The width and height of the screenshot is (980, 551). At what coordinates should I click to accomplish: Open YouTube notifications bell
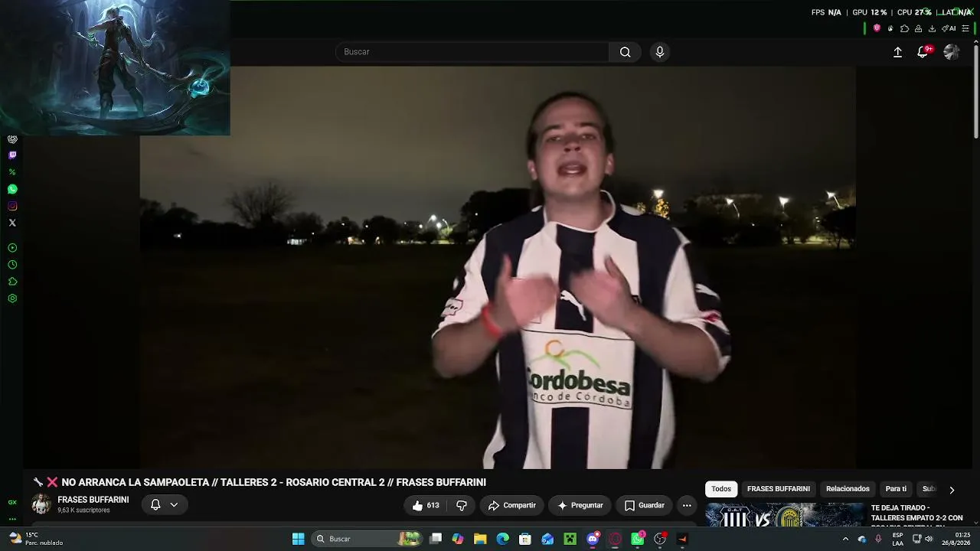coord(923,52)
